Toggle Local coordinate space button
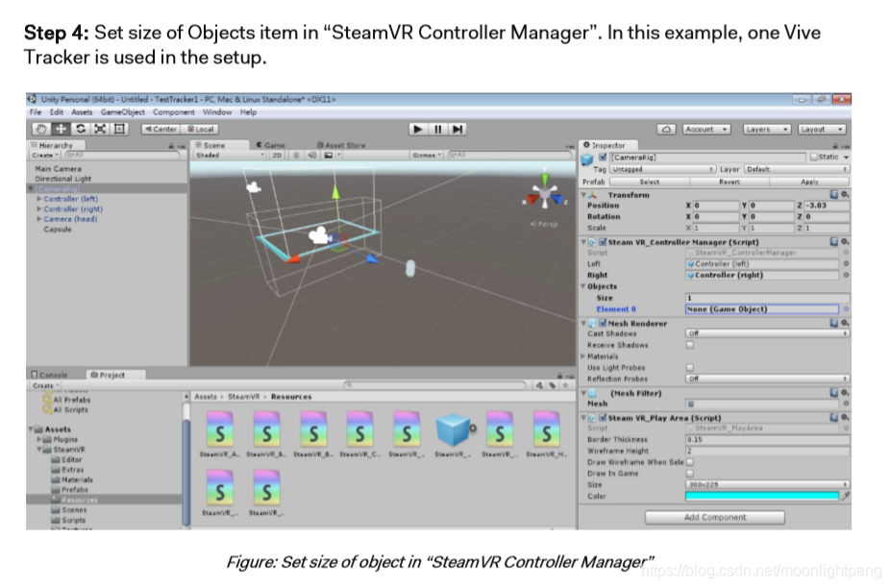 coord(201,130)
